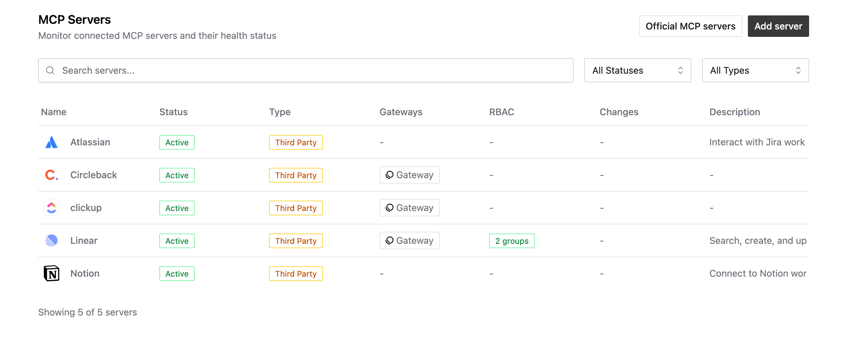Viewport: 868px width, 349px height.
Task: Click the clickup logo icon
Action: [51, 208]
